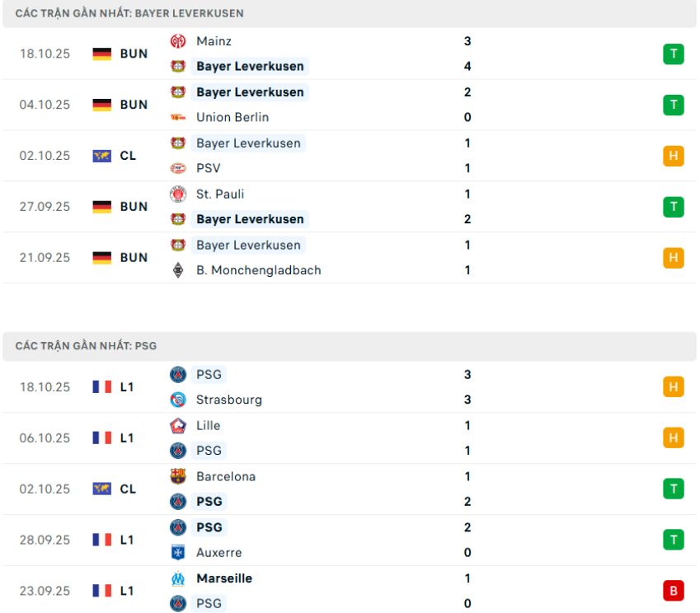The width and height of the screenshot is (700, 613).
Task: Select the Barcelona club crest icon
Action: [x=178, y=476]
